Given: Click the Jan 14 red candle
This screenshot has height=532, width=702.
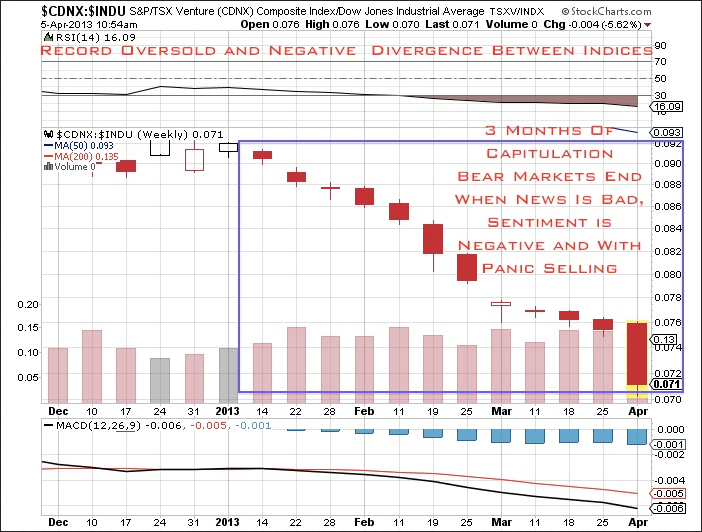Looking at the screenshot, I should [262, 155].
